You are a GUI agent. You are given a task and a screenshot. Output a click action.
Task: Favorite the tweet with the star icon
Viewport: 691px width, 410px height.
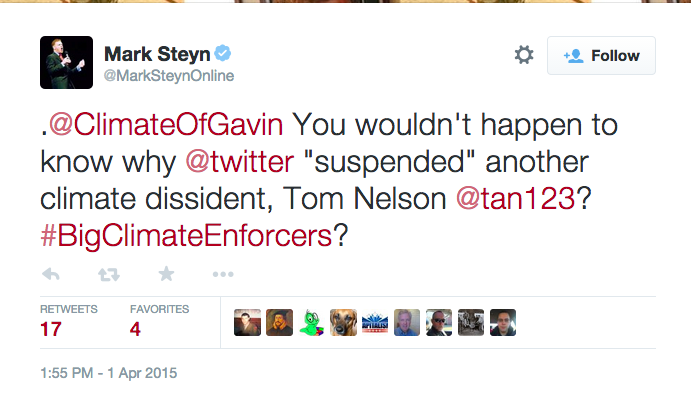166,274
